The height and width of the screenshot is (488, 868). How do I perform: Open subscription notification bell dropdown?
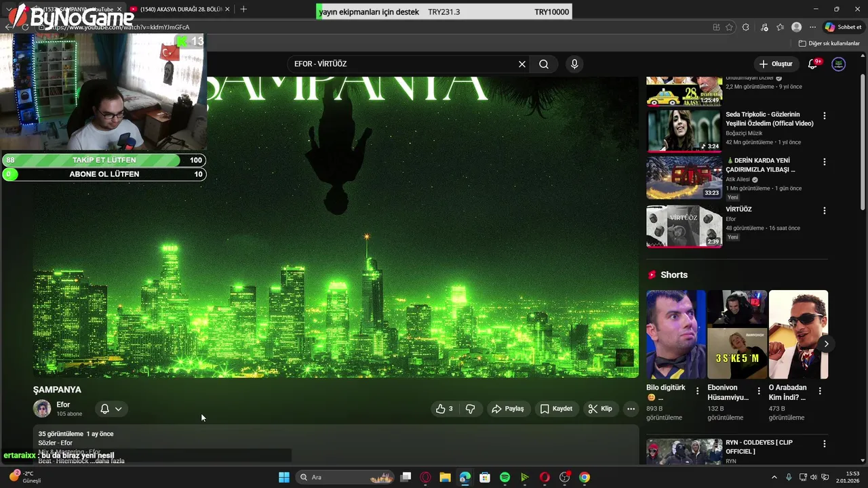click(x=111, y=409)
